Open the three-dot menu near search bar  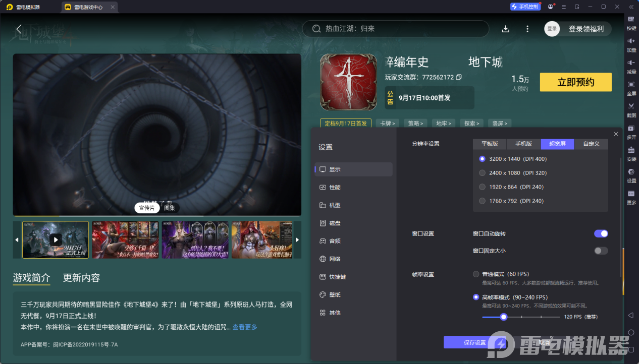point(527,29)
